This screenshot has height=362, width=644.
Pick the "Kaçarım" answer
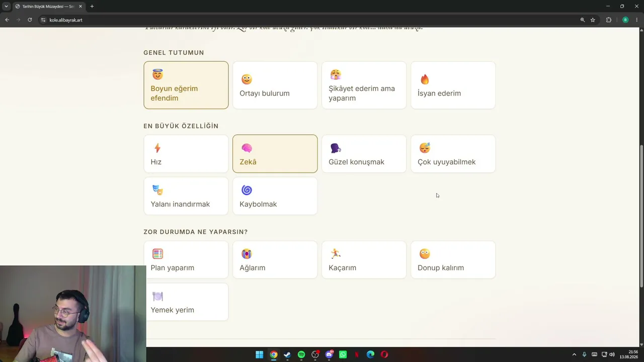[364, 259]
